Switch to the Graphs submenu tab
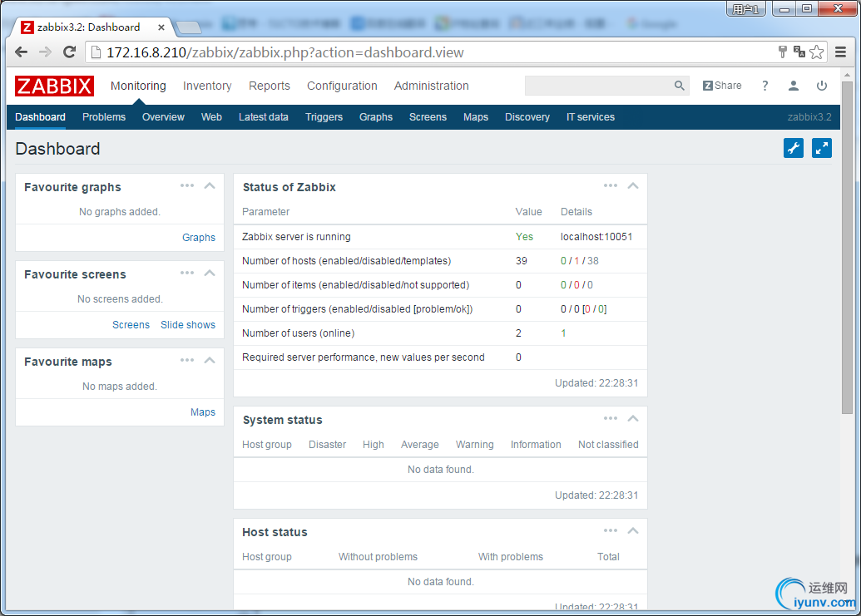 click(375, 117)
